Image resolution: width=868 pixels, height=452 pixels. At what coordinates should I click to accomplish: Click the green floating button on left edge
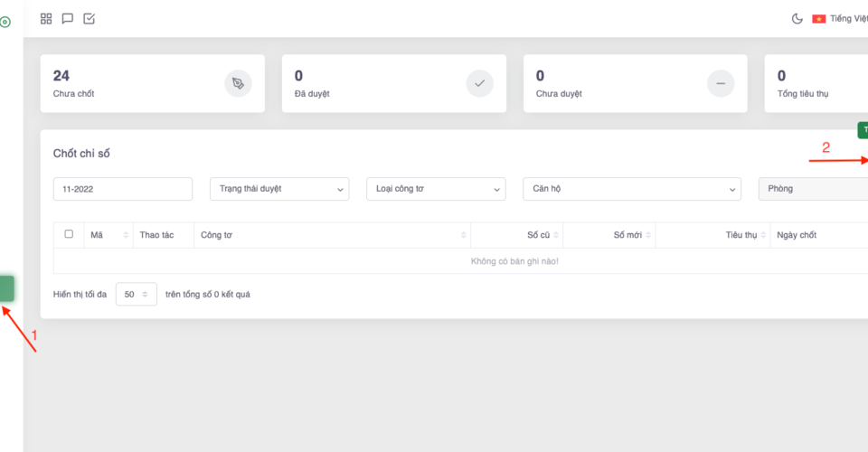click(x=6, y=288)
